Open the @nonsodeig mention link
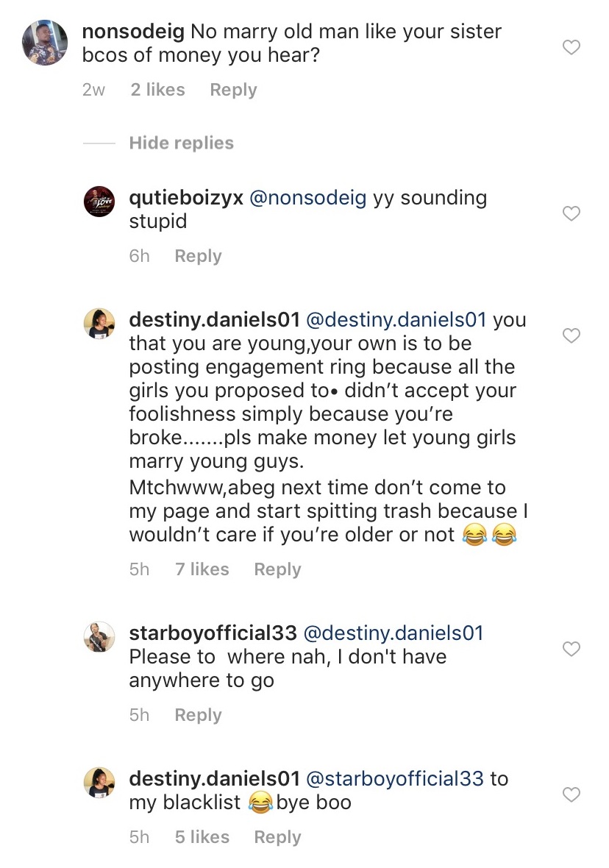Image resolution: width=609 pixels, height=868 pixels. (x=309, y=199)
